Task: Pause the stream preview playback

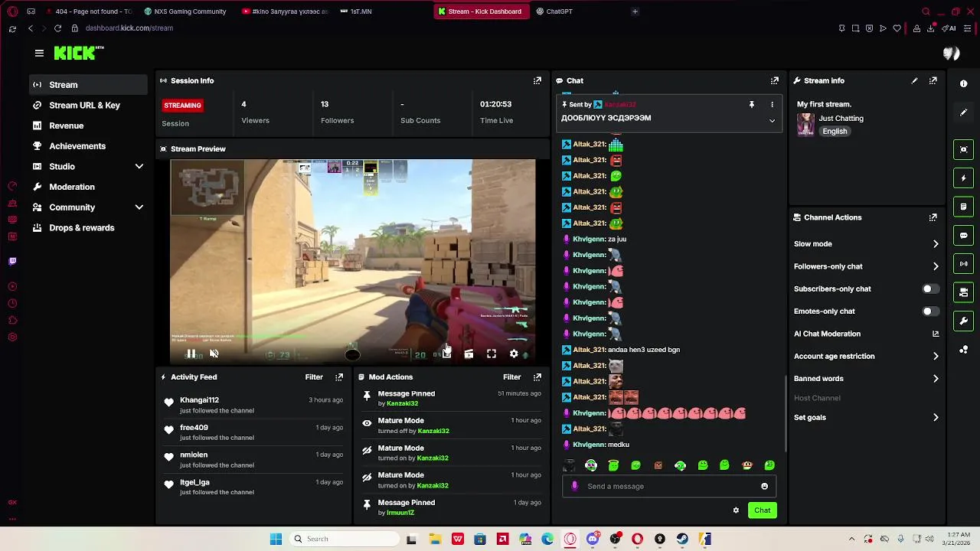Action: point(191,354)
